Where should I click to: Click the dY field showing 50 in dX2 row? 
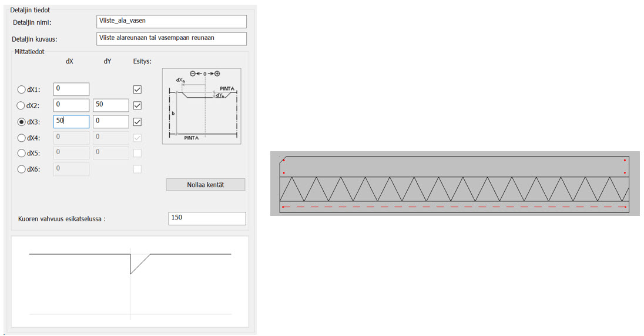(110, 105)
